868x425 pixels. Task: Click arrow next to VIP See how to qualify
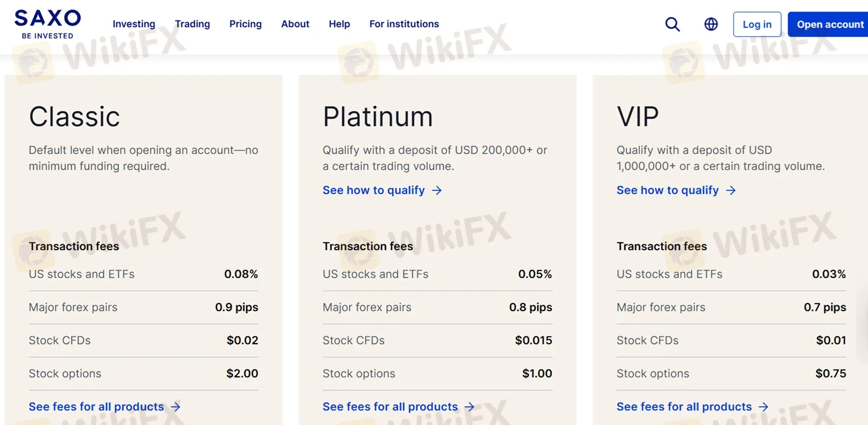point(731,190)
